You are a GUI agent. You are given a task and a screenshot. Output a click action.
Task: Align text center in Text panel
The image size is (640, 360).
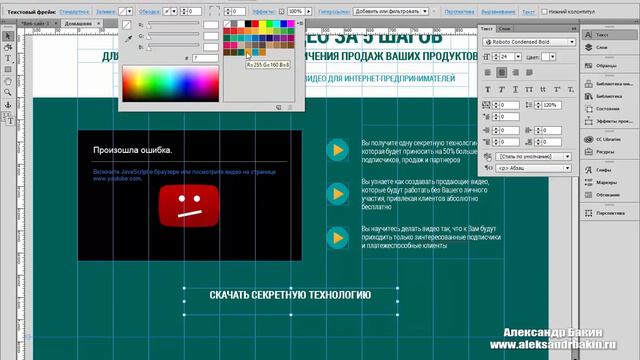click(x=502, y=72)
